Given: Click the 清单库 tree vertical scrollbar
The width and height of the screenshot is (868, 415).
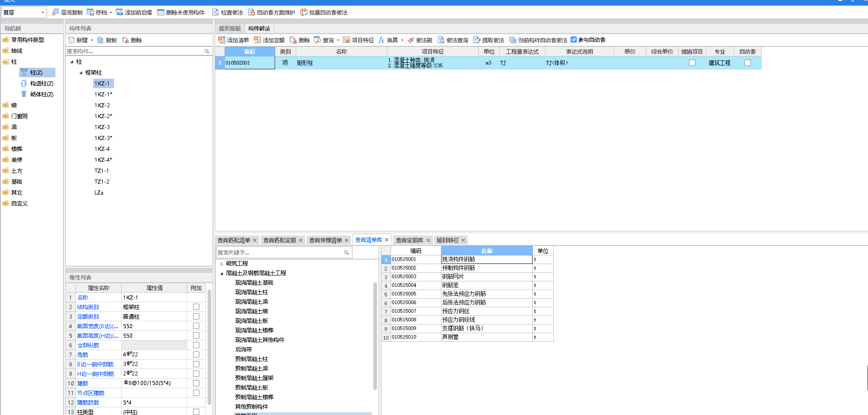Looking at the screenshot, I should pyautogui.click(x=375, y=336).
